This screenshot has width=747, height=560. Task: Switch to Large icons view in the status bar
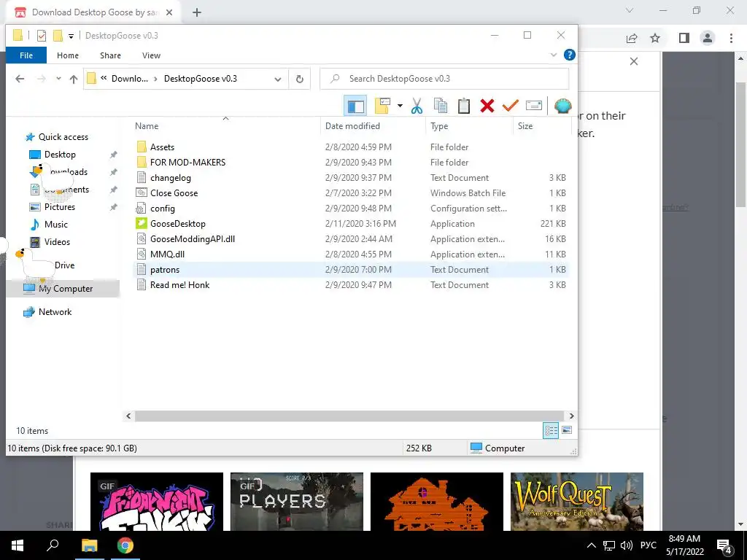click(x=566, y=430)
